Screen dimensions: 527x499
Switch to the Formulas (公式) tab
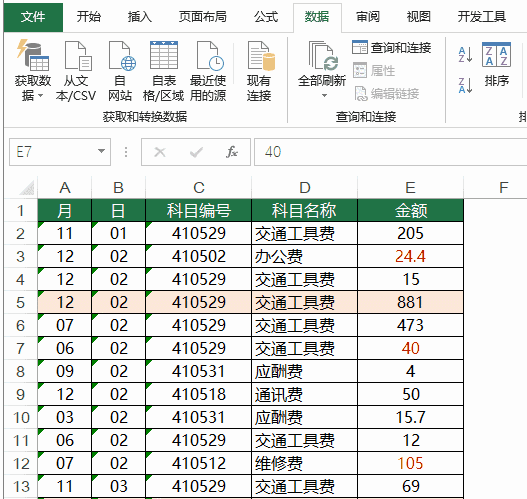[x=266, y=17]
